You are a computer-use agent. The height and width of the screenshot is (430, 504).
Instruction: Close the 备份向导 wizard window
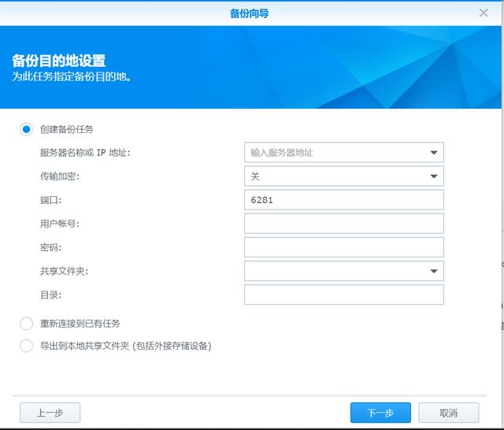[484, 13]
